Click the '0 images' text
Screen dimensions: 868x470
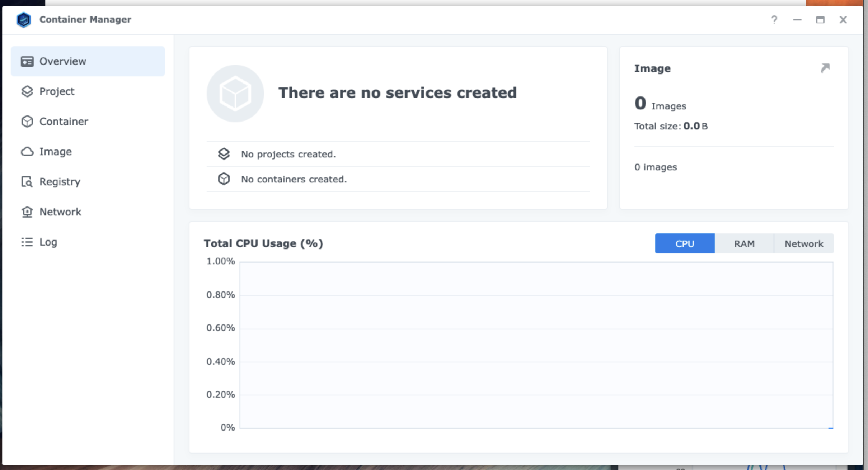[656, 167]
